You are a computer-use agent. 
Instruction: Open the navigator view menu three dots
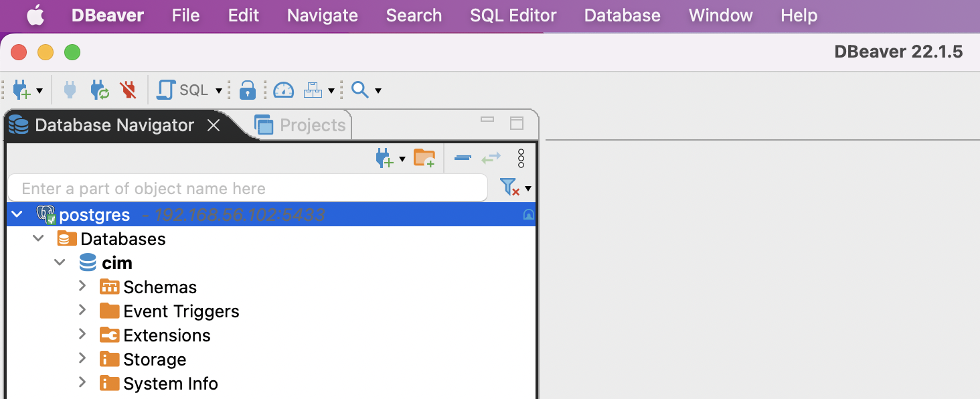[x=521, y=159]
